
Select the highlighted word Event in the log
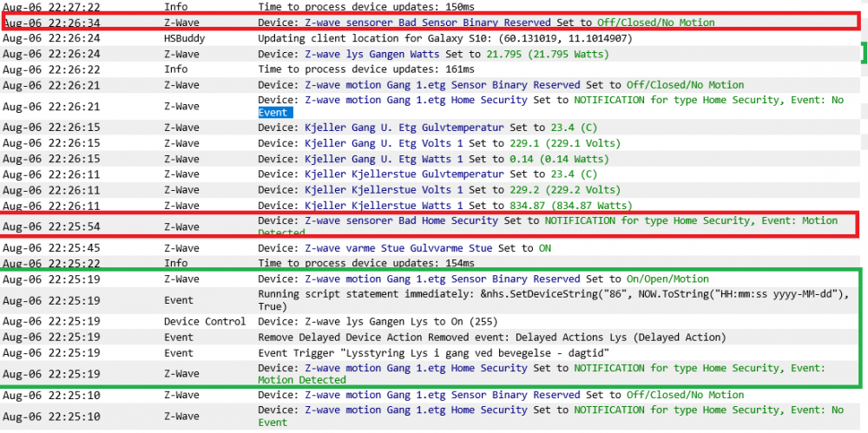click(x=275, y=113)
